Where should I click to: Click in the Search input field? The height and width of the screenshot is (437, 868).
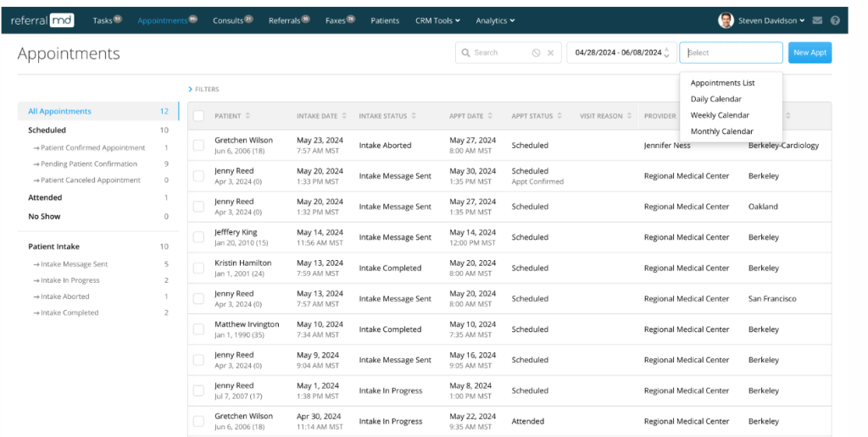500,53
